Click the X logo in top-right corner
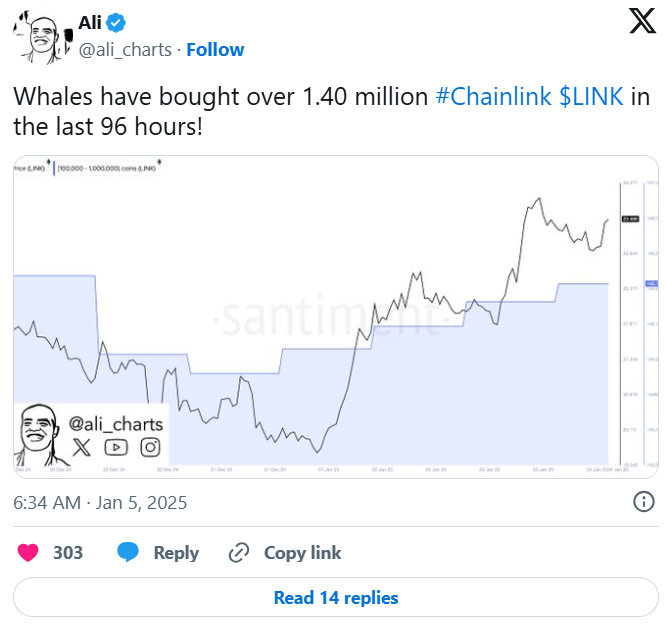The image size is (667, 635). [x=642, y=22]
